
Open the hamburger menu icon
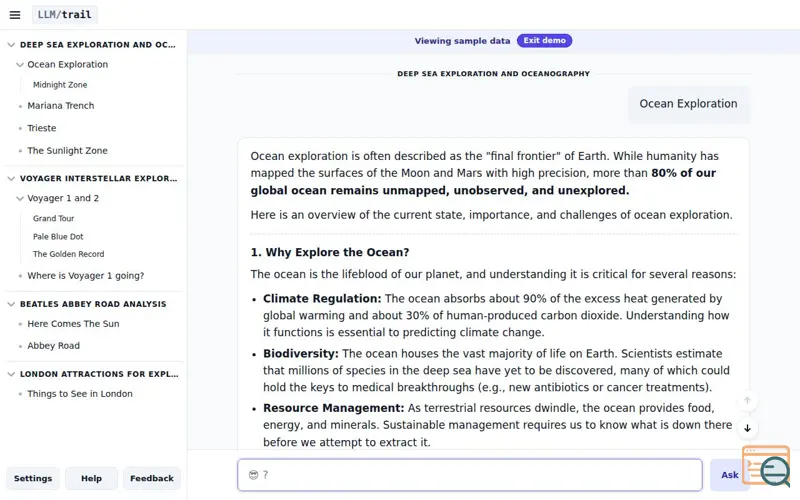click(x=15, y=15)
